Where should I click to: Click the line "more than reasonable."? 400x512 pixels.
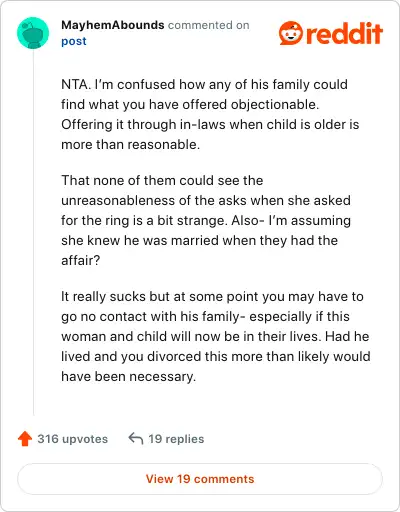[130, 144]
